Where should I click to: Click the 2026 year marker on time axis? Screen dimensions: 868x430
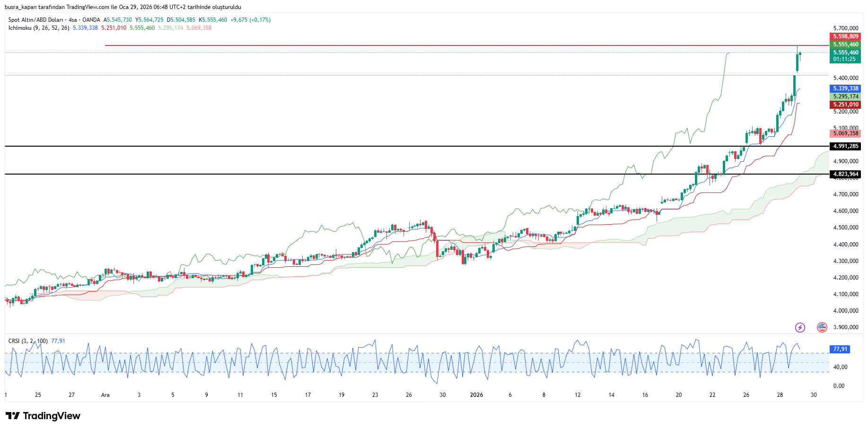[x=476, y=395]
